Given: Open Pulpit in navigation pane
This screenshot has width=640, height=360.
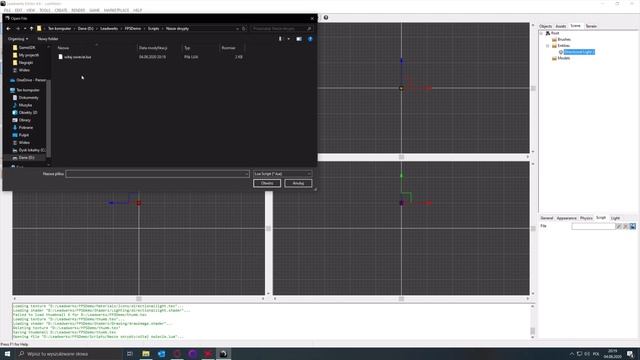Looking at the screenshot, I should point(21,135).
